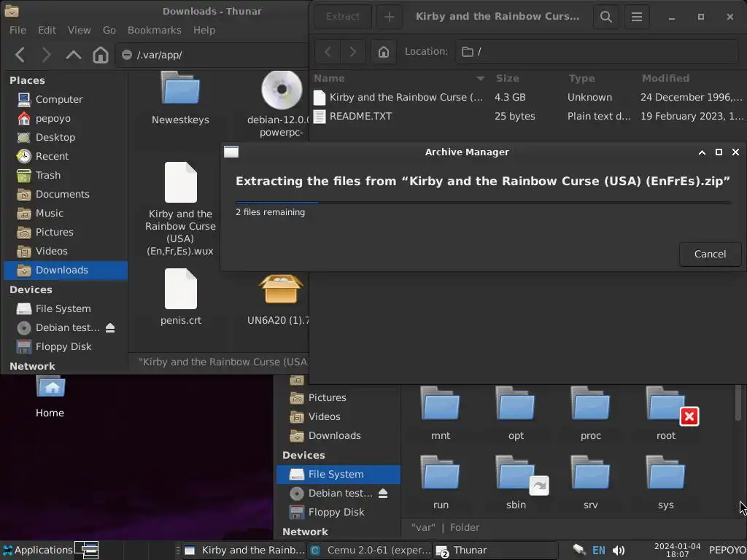Open Edit menu in Thunar
The image size is (747, 560).
click(x=47, y=30)
